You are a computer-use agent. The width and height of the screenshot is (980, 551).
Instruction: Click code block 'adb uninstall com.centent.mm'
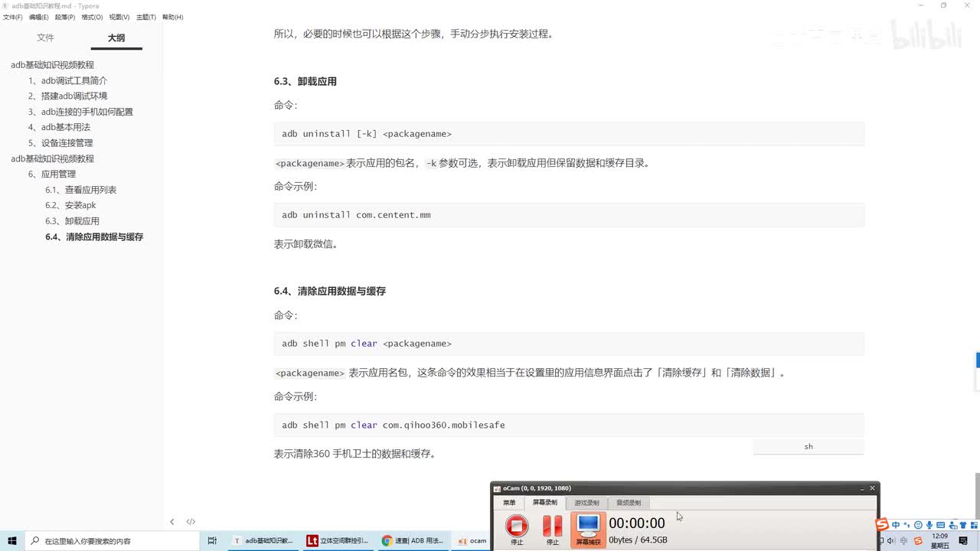[x=569, y=215]
